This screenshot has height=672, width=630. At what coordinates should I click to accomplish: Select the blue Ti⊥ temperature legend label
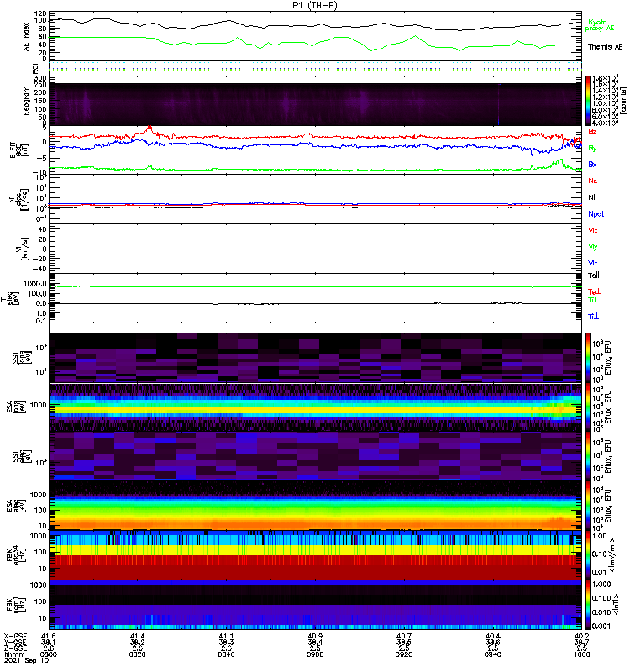pos(594,317)
